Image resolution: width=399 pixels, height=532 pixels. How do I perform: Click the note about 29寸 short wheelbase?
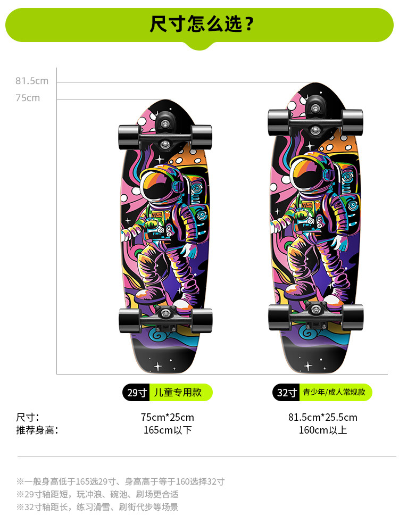97,494
